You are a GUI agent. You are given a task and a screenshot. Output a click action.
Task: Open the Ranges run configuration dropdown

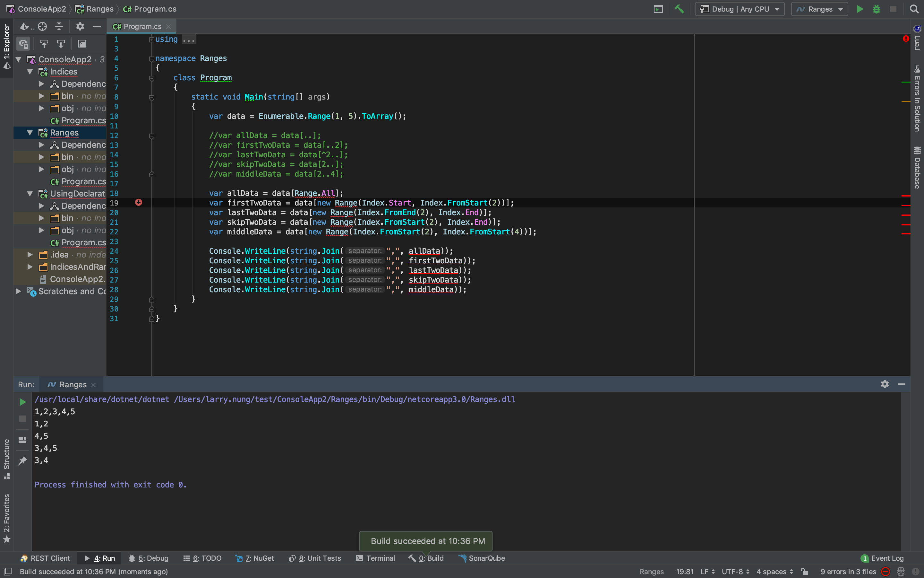(x=819, y=9)
